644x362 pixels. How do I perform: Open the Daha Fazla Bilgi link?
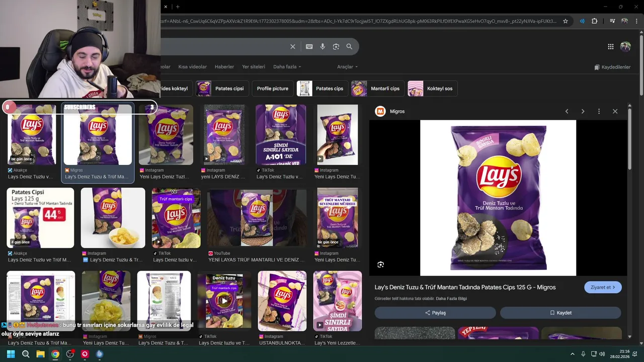pyautogui.click(x=451, y=299)
